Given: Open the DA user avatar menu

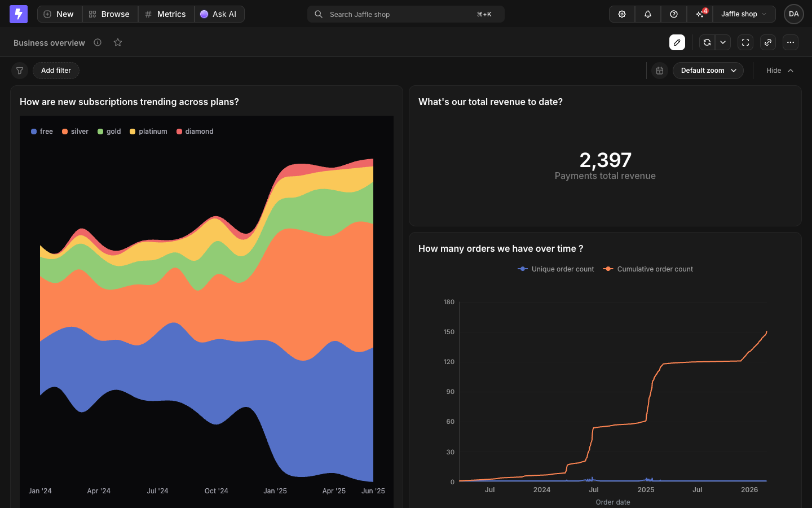Looking at the screenshot, I should pyautogui.click(x=794, y=14).
